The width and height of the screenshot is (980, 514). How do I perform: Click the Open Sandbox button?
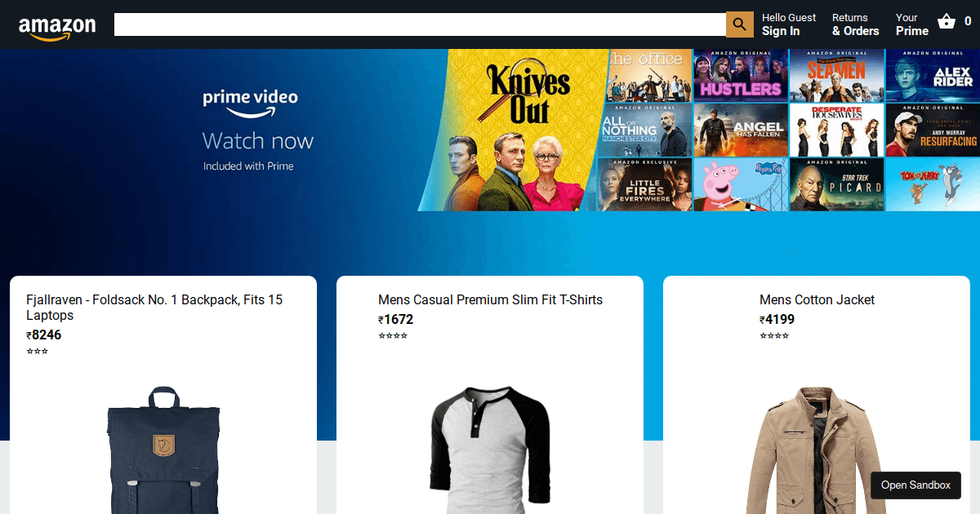click(x=915, y=485)
